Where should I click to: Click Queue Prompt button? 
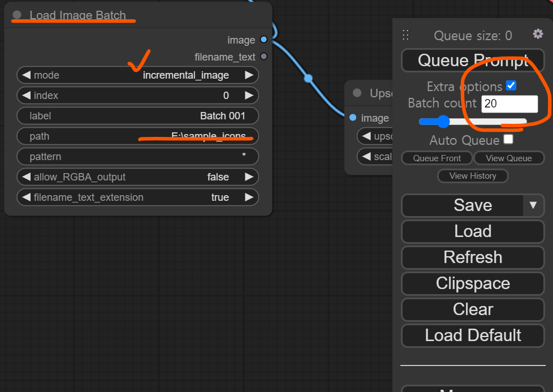pos(473,61)
